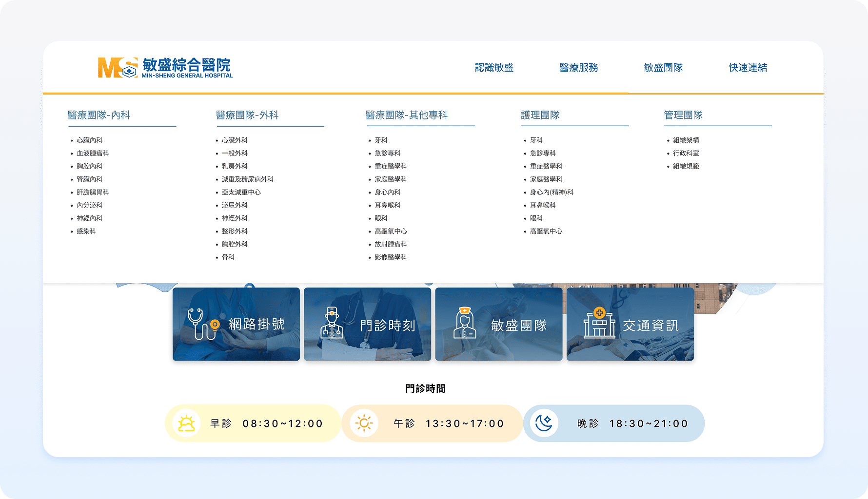Image resolution: width=868 pixels, height=499 pixels.
Task: Click the moon icon for 晚診
Action: (x=544, y=422)
